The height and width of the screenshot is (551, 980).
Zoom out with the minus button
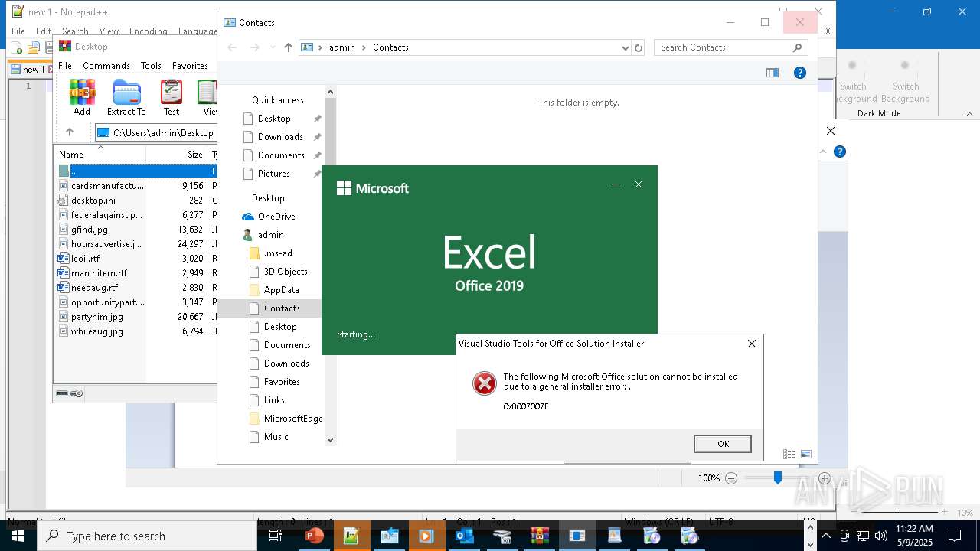click(731, 478)
